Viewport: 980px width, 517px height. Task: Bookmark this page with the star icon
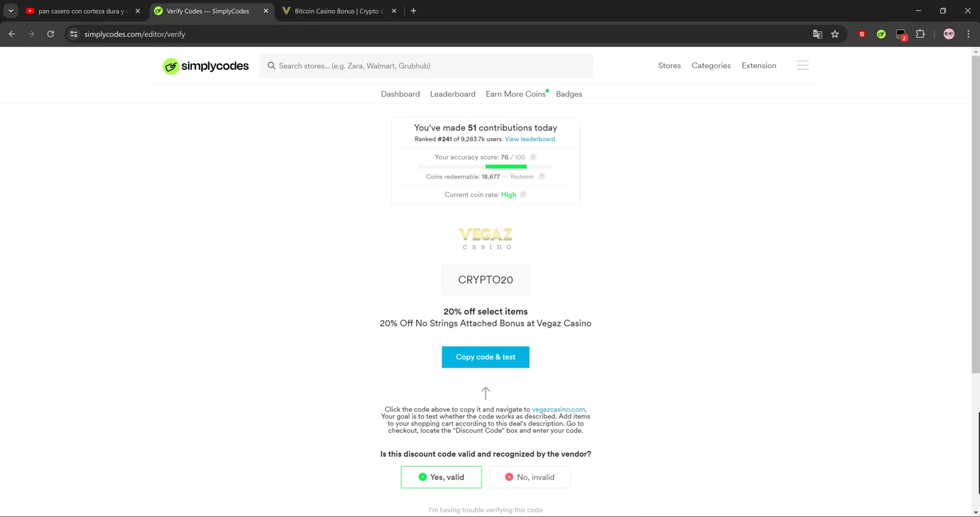tap(835, 34)
